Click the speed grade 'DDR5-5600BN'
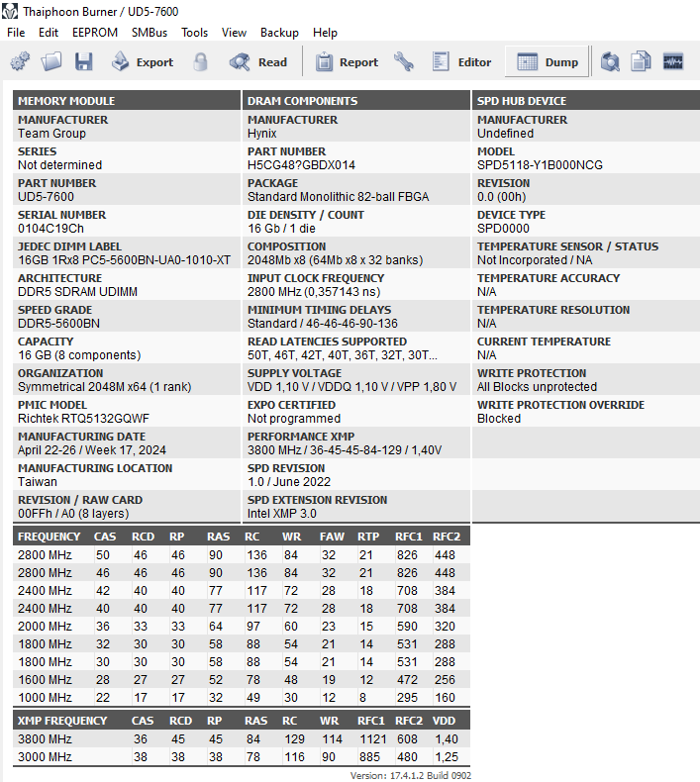This screenshot has height=782, width=700. tap(58, 324)
